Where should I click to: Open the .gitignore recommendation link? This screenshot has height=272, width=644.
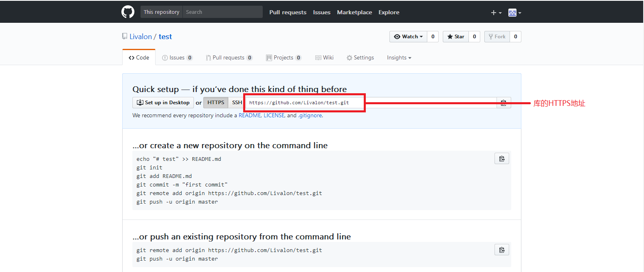[310, 115]
